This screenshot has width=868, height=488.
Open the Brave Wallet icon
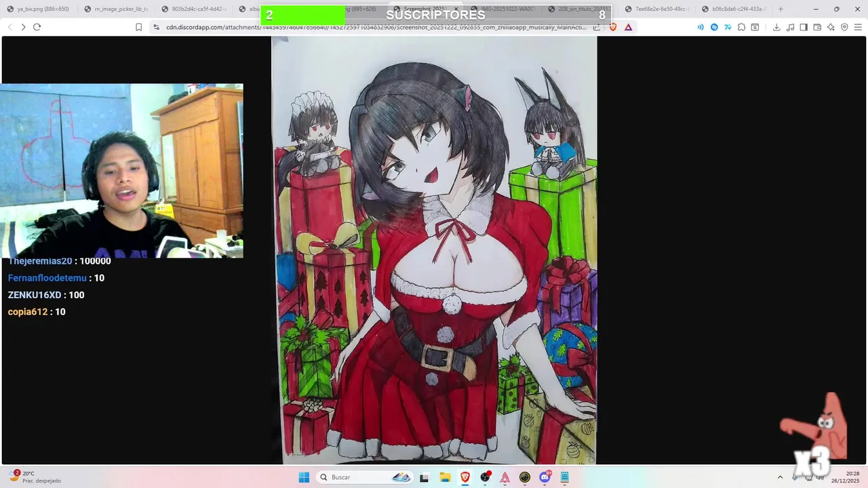click(817, 27)
